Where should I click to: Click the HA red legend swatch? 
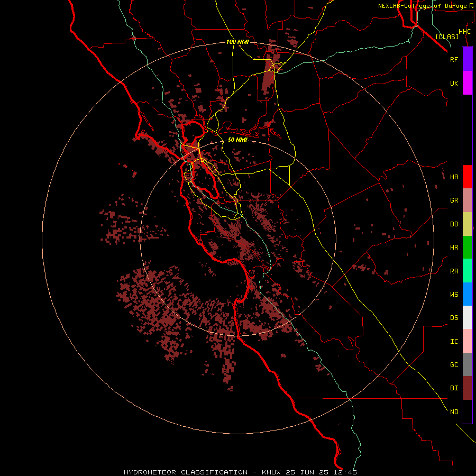pos(467,177)
